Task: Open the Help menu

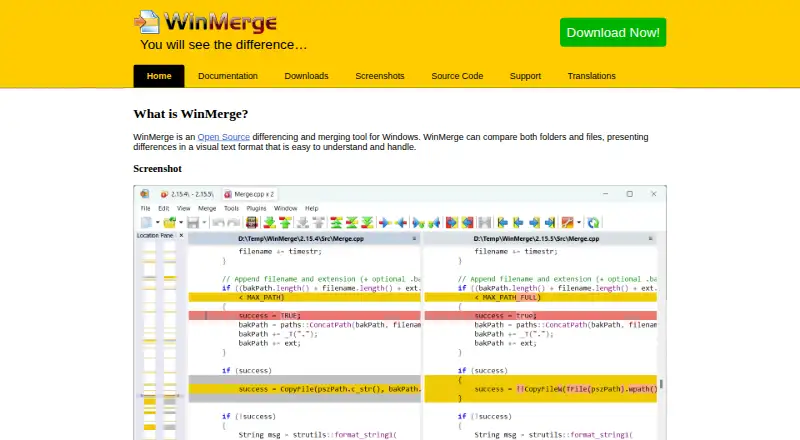Action: 312,208
